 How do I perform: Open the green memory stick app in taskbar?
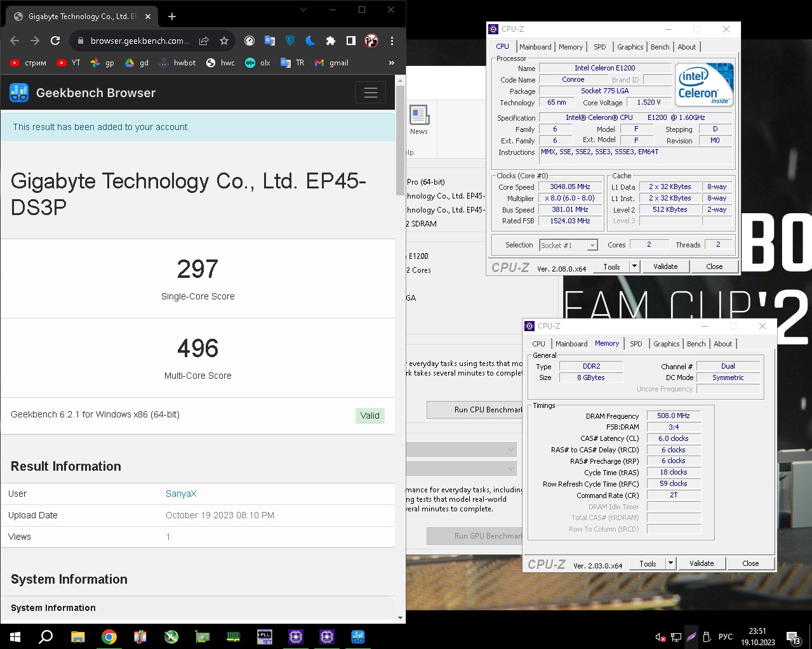point(234,636)
